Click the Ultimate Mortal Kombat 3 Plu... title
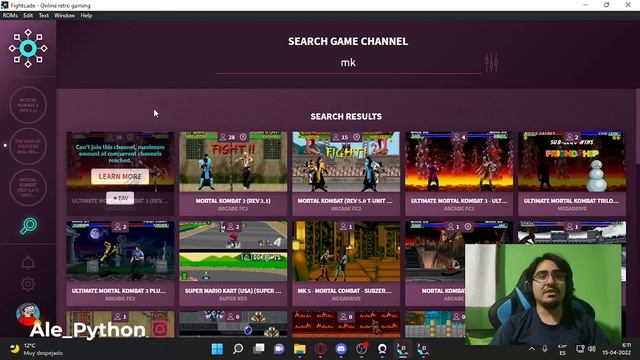The width and height of the screenshot is (640, 360). coord(119,291)
